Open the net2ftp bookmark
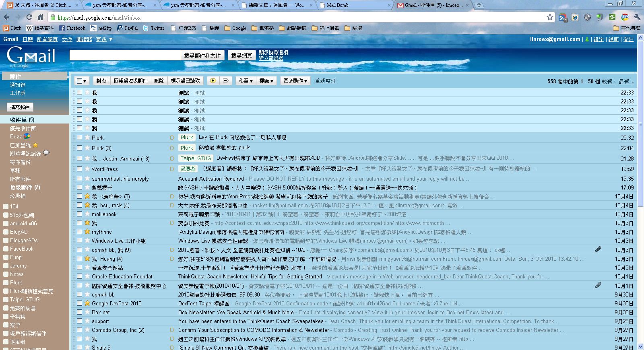The image size is (644, 350). click(101, 28)
